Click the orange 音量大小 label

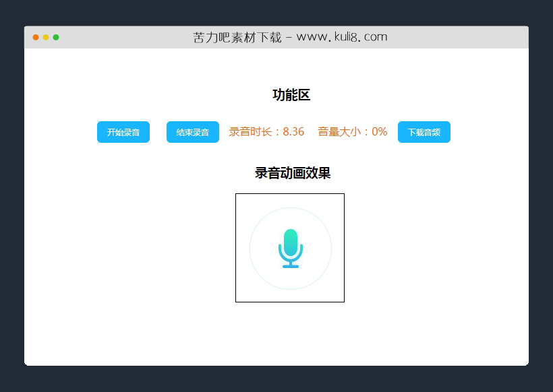(x=339, y=131)
